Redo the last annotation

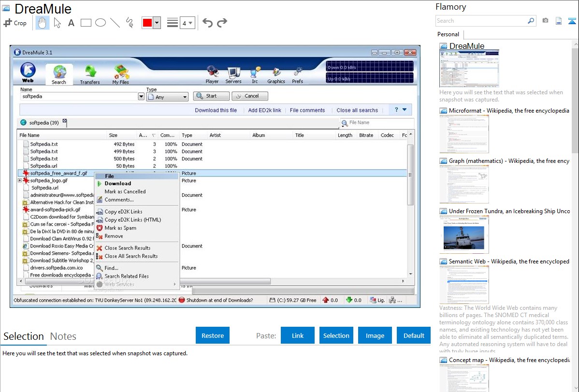222,23
